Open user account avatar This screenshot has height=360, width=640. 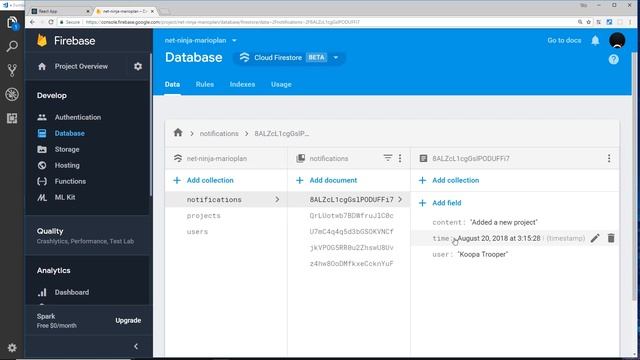click(617, 40)
